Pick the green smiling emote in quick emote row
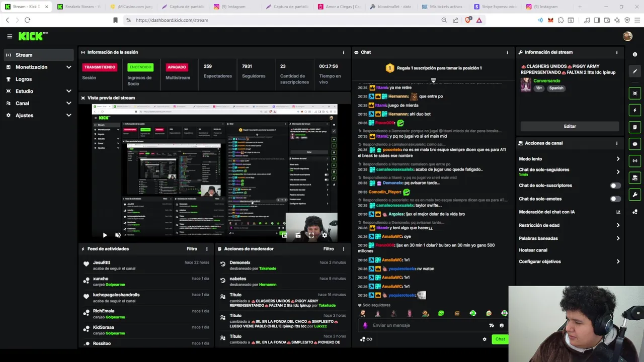Image resolution: width=644 pixels, height=362 pixels. (x=441, y=313)
